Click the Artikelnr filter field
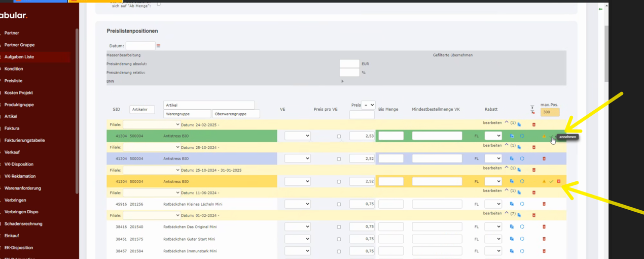Viewport: 644px width, 259px height. click(142, 110)
